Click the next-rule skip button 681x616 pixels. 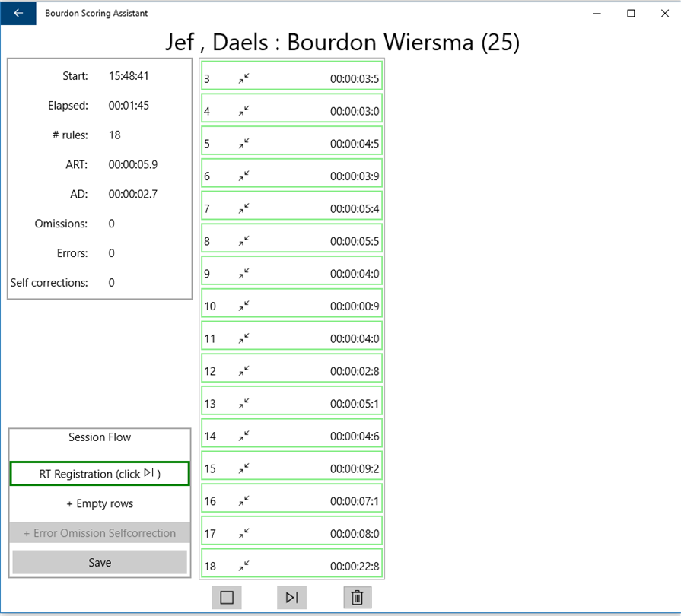click(292, 597)
